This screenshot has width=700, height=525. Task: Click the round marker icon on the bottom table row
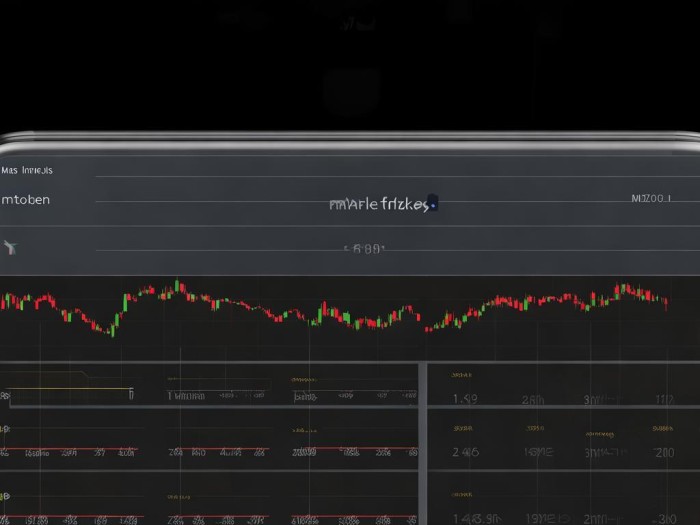click(x=4, y=496)
